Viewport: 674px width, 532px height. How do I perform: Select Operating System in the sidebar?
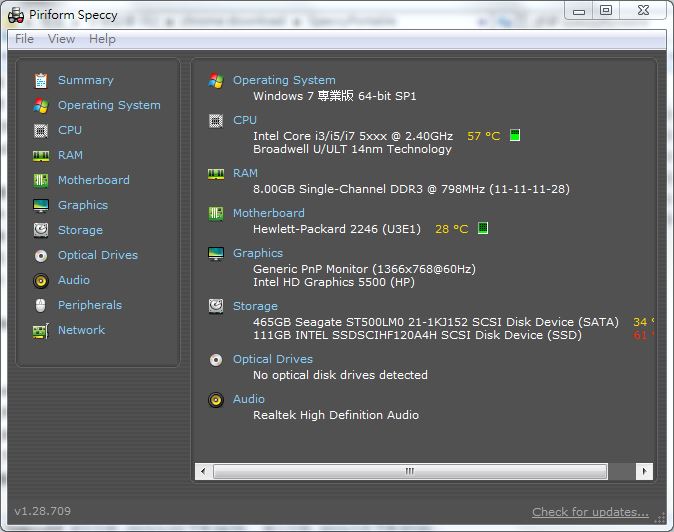coord(109,105)
